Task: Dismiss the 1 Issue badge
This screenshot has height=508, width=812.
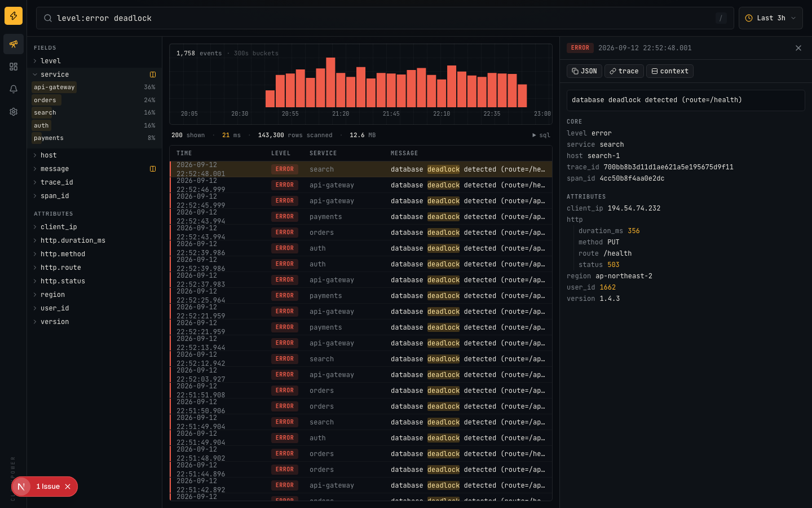Action: [68, 487]
